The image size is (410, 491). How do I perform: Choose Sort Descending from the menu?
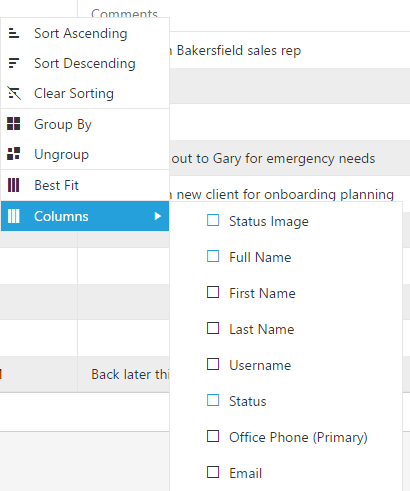[x=85, y=63]
